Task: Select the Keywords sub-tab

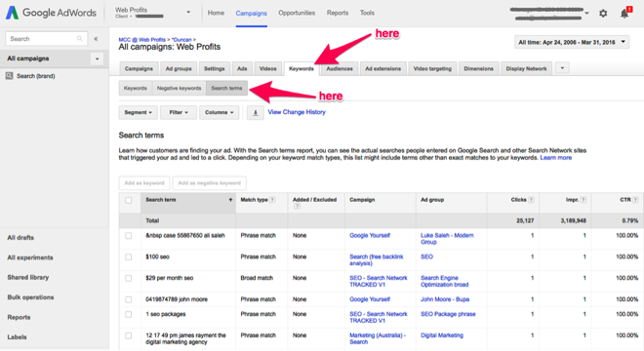Action: 136,89
